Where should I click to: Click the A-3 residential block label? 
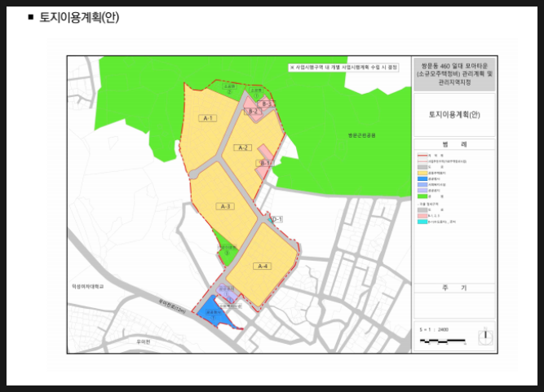tap(226, 206)
